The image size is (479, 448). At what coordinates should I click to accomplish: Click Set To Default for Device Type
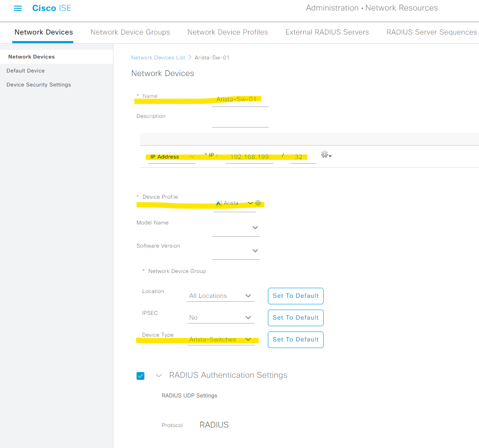pyautogui.click(x=296, y=340)
